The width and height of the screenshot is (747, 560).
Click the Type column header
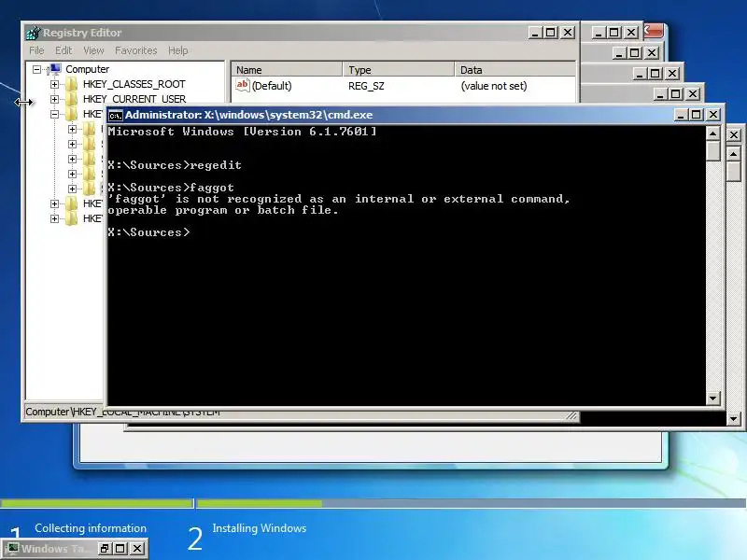pos(399,69)
